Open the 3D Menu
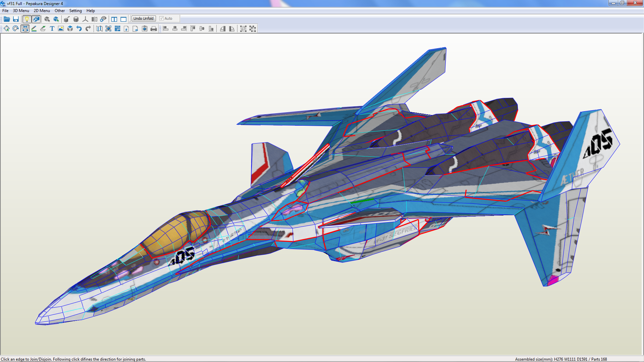The image size is (644, 362). [21, 11]
